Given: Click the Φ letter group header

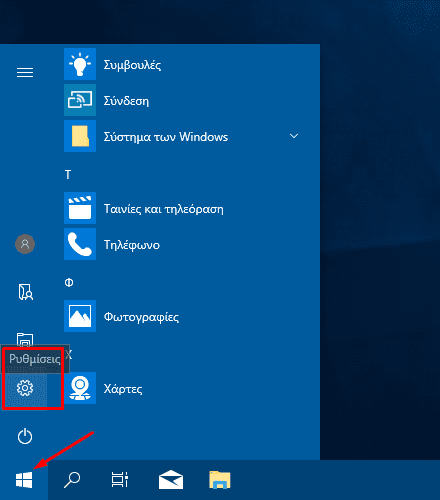Looking at the screenshot, I should click(x=69, y=283).
